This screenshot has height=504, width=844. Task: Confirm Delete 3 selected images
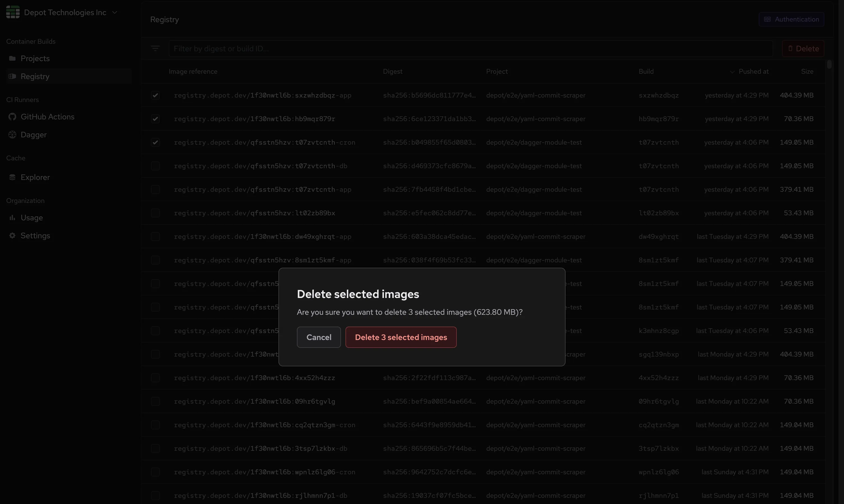click(x=400, y=337)
